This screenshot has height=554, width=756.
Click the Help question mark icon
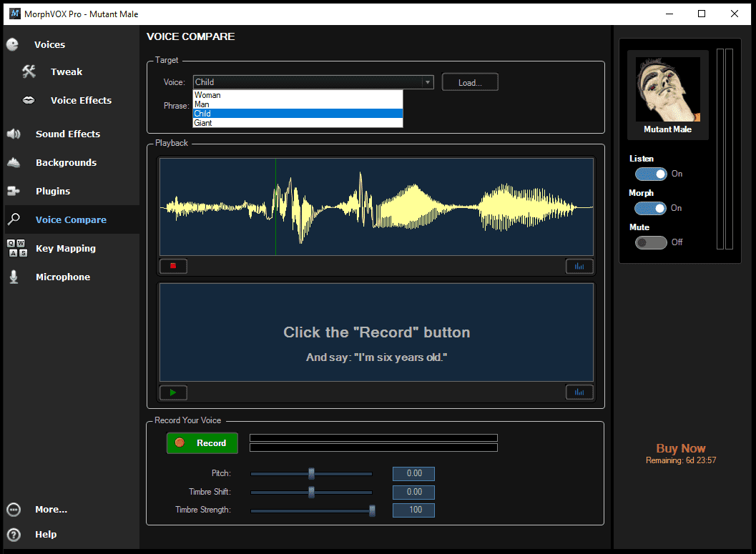[14, 534]
